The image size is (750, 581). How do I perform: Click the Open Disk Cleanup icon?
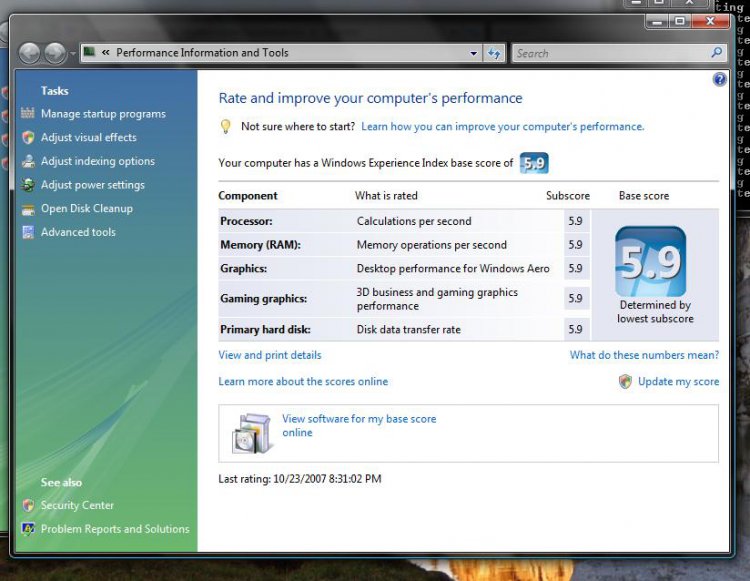28,209
